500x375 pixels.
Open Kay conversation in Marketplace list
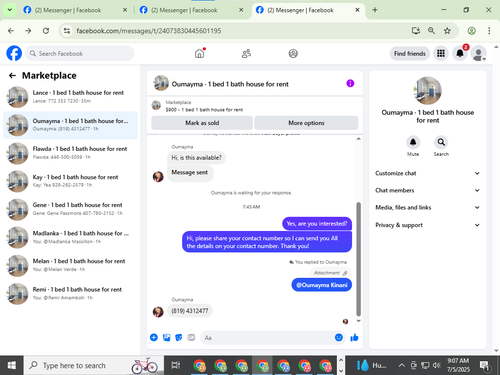coord(70,181)
